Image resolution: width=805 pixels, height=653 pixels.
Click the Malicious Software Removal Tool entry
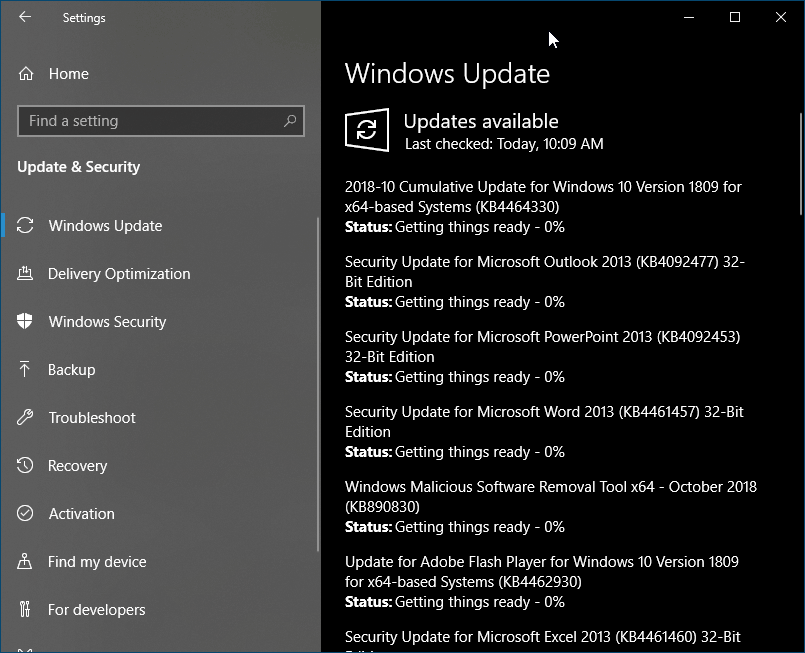(551, 496)
